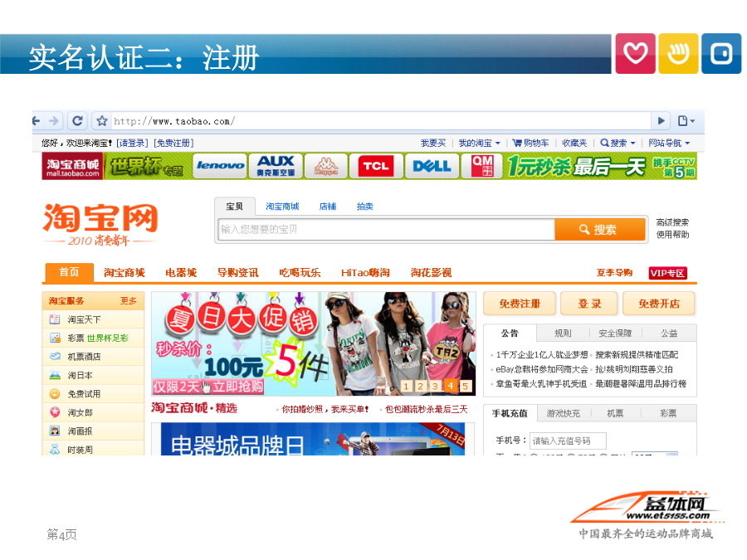Select 淘花影视 in main navigation
The image size is (747, 560).
coord(431,272)
